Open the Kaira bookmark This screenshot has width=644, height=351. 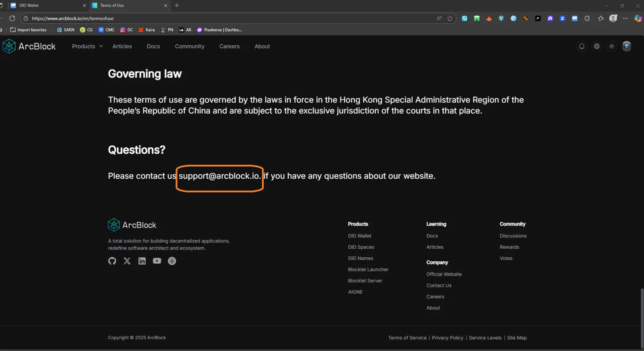[x=147, y=30]
